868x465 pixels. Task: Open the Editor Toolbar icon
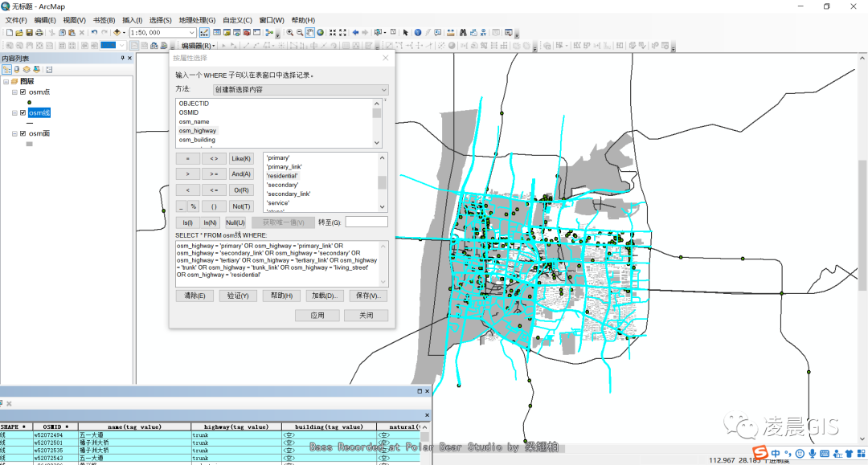(204, 33)
